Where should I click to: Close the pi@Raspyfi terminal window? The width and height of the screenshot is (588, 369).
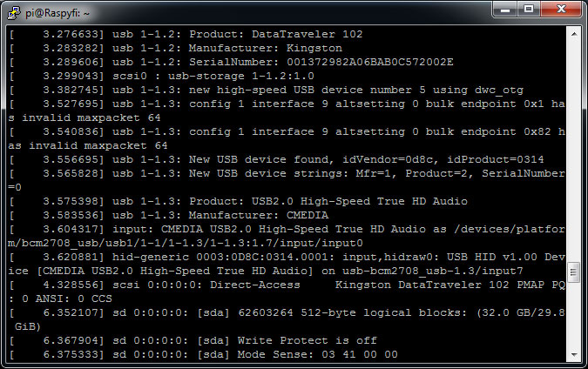coord(561,10)
